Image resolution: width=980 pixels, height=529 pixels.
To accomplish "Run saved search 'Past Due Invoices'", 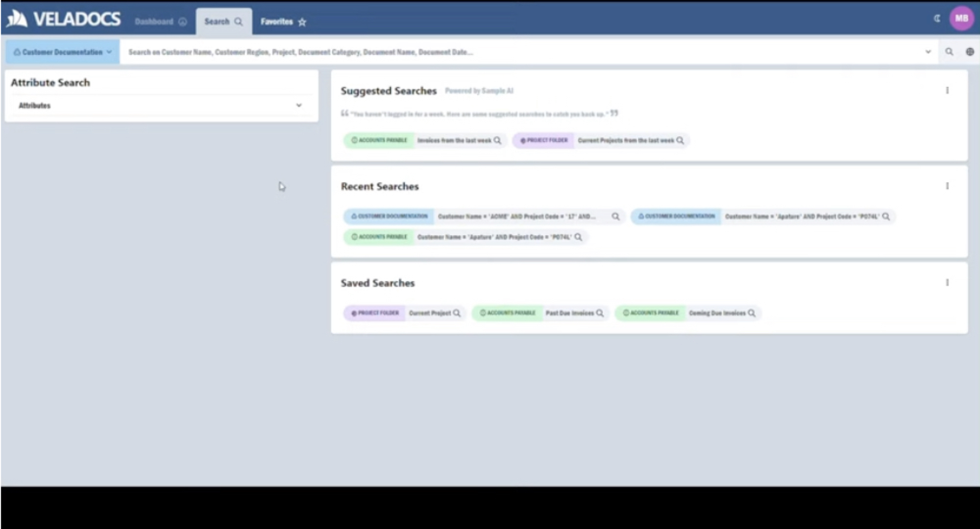I will pos(573,313).
